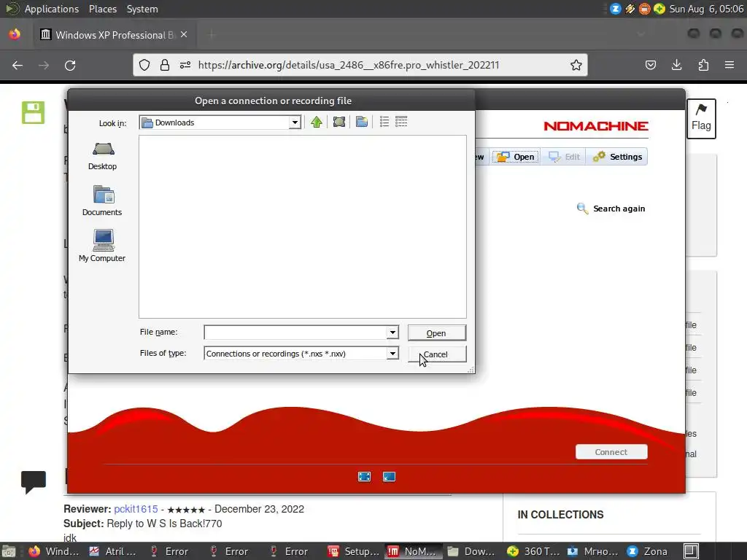Switch to the Setup... taskbar item
747x560 pixels.
tap(352, 551)
